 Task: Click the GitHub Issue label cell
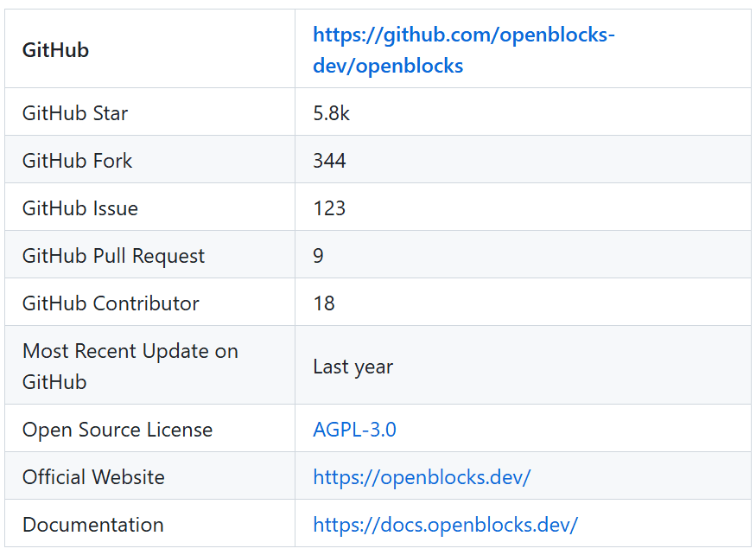pyautogui.click(x=150, y=207)
